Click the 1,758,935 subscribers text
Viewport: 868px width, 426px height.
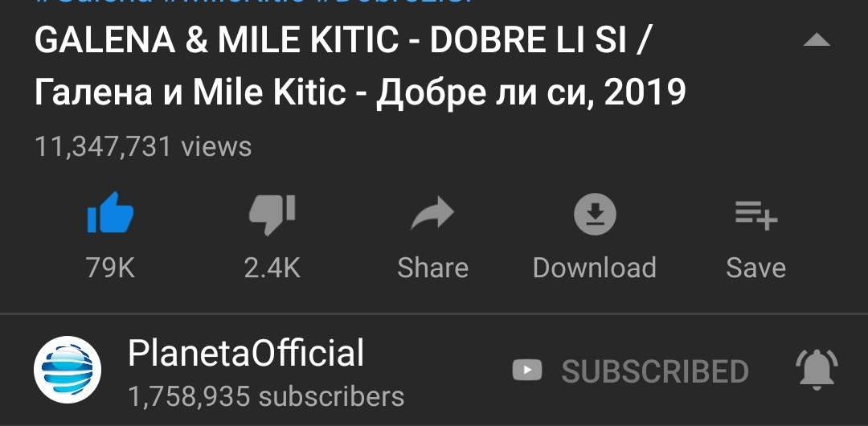[x=266, y=396]
